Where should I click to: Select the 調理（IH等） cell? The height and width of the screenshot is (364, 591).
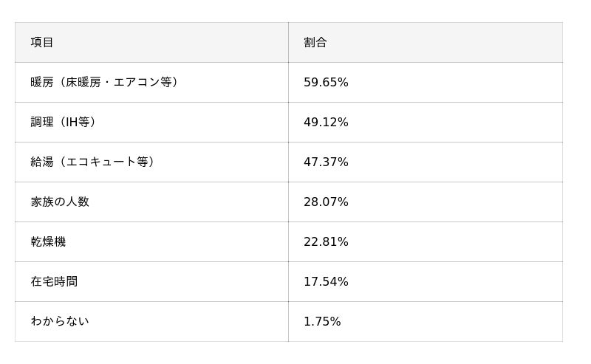(x=64, y=122)
